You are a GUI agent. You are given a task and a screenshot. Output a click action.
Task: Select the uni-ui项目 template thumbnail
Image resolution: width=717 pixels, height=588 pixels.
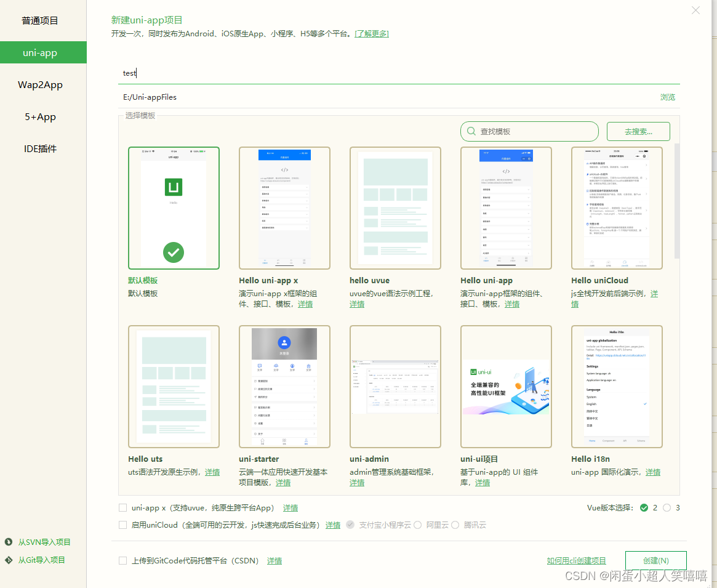(x=506, y=387)
